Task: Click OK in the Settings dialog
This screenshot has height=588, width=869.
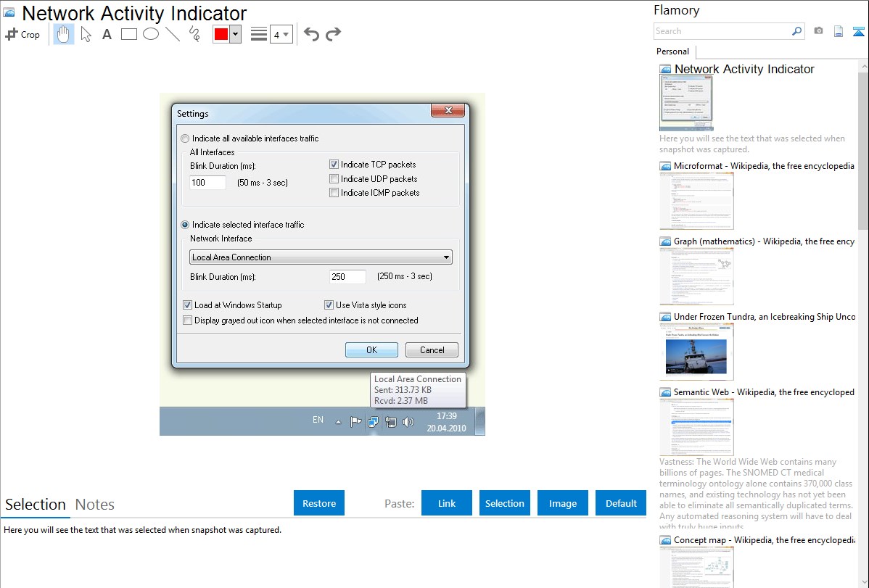Action: (x=371, y=349)
